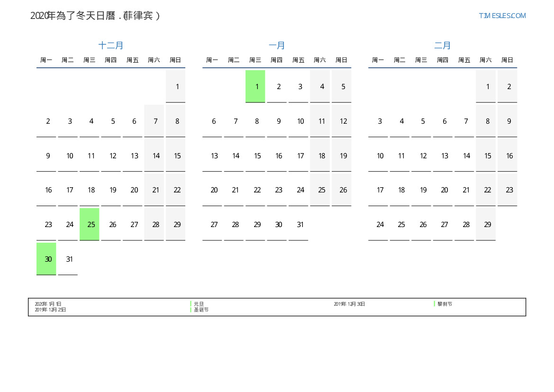Screen dimensions: 554x392
Task: Click the green swatch beside 圣诞节
Action: click(x=191, y=310)
